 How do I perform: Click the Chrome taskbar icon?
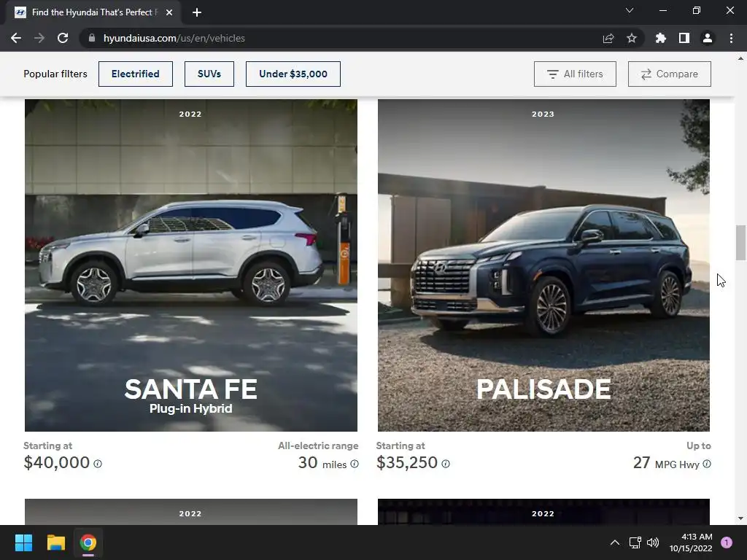coord(88,542)
